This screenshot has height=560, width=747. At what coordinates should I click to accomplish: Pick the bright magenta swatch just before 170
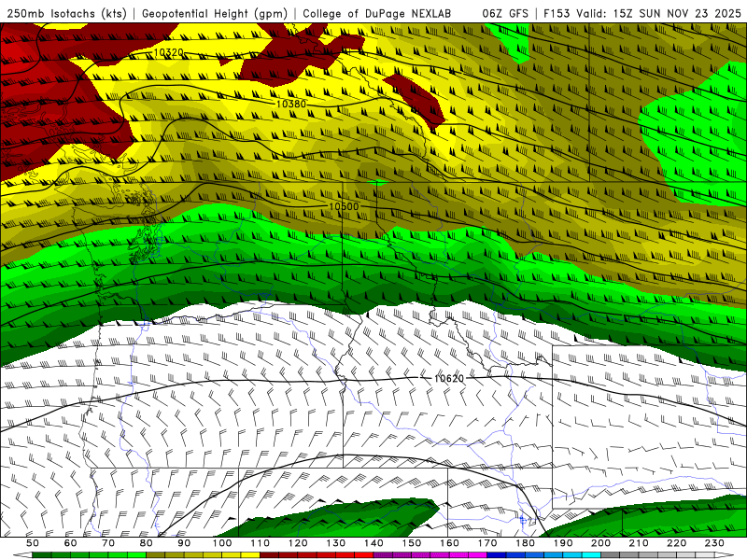(478, 555)
